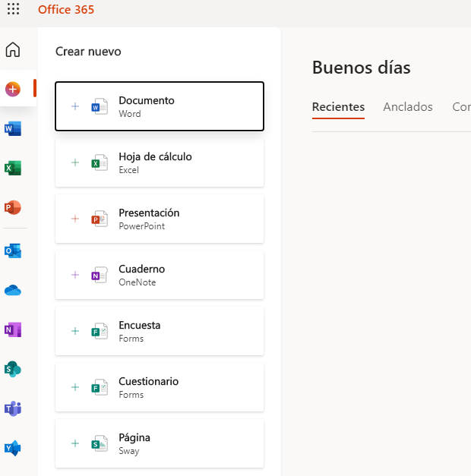The width and height of the screenshot is (471, 476).
Task: Create a new Encuesta in Forms
Action: pyautogui.click(x=160, y=331)
